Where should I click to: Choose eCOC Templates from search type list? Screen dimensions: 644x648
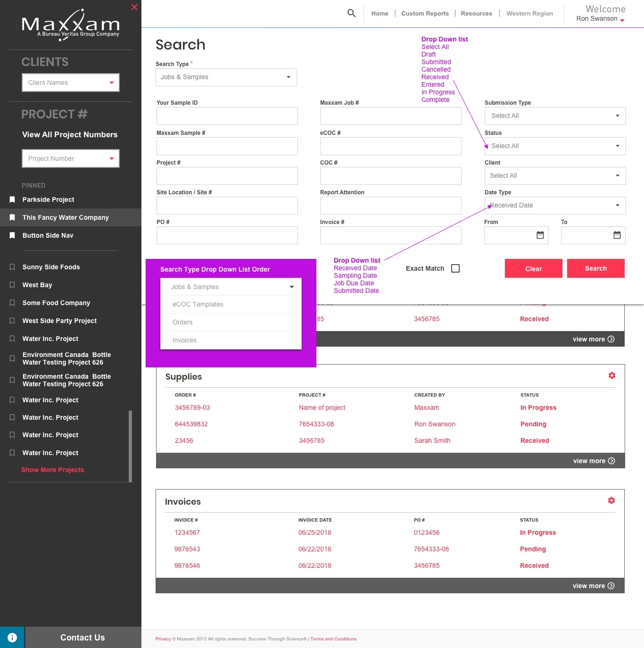point(231,305)
